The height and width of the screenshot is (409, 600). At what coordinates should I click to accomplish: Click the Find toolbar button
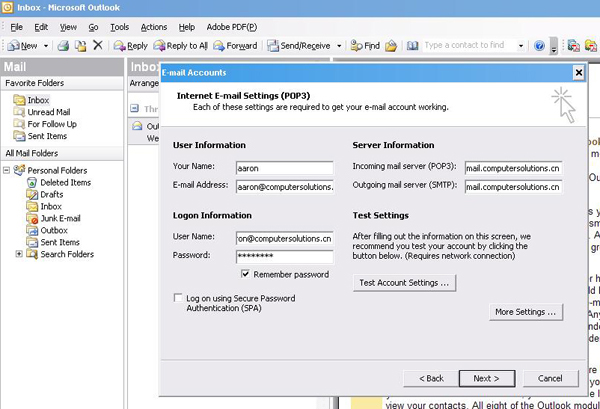365,46
